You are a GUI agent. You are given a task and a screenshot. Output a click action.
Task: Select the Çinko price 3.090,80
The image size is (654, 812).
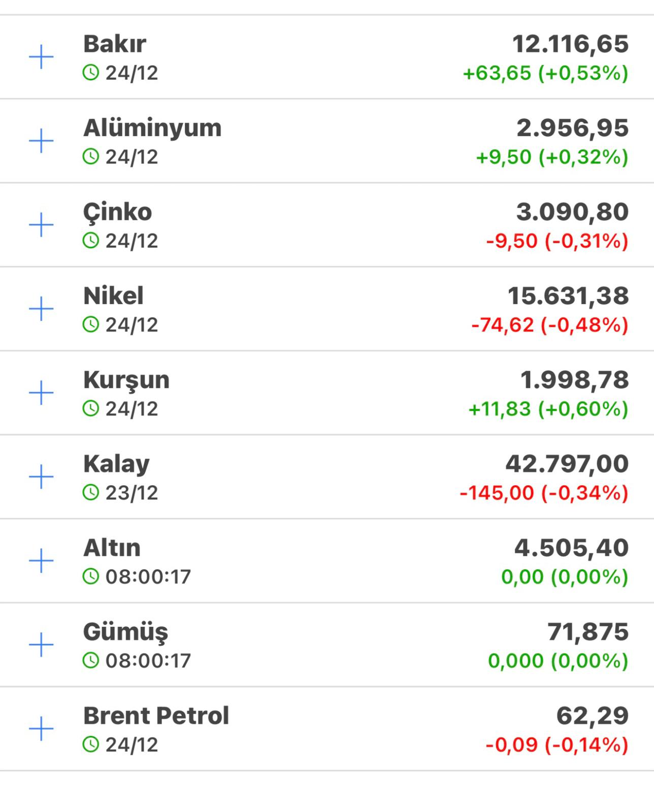coord(572,212)
